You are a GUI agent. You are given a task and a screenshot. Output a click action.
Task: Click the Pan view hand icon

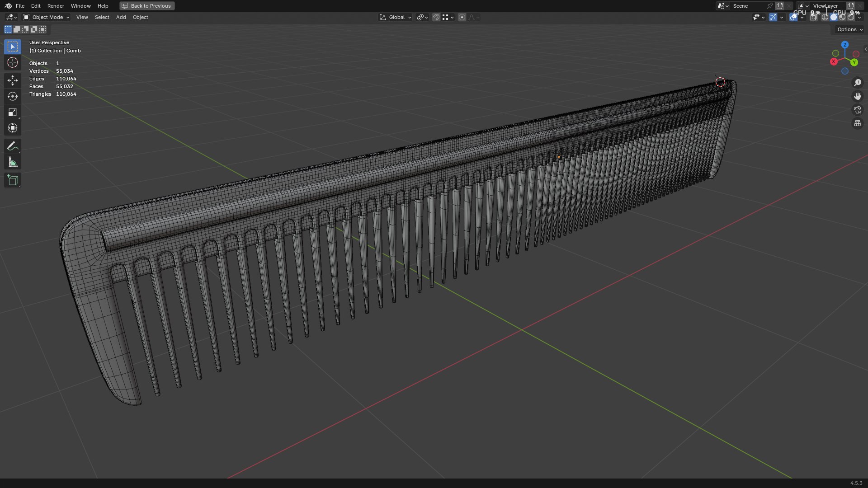tap(858, 96)
